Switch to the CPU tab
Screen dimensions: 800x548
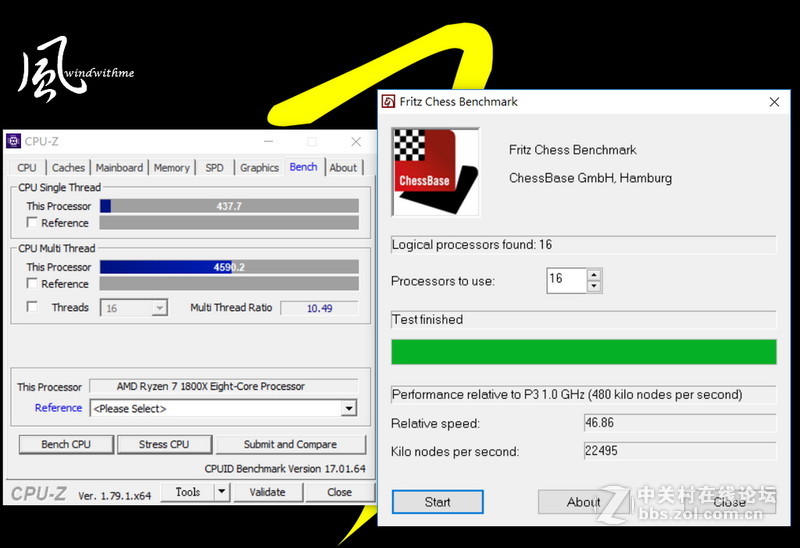tap(27, 168)
